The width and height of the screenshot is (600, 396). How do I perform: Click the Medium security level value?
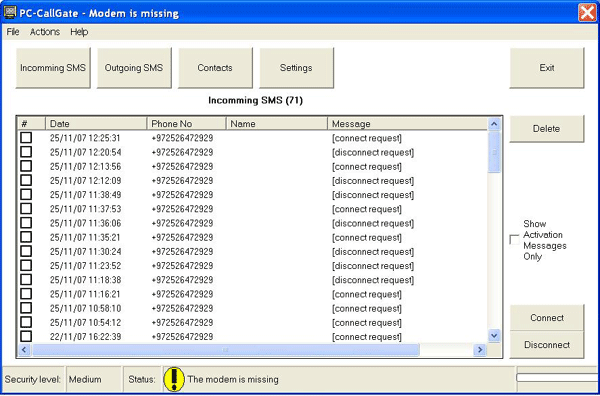85,380
